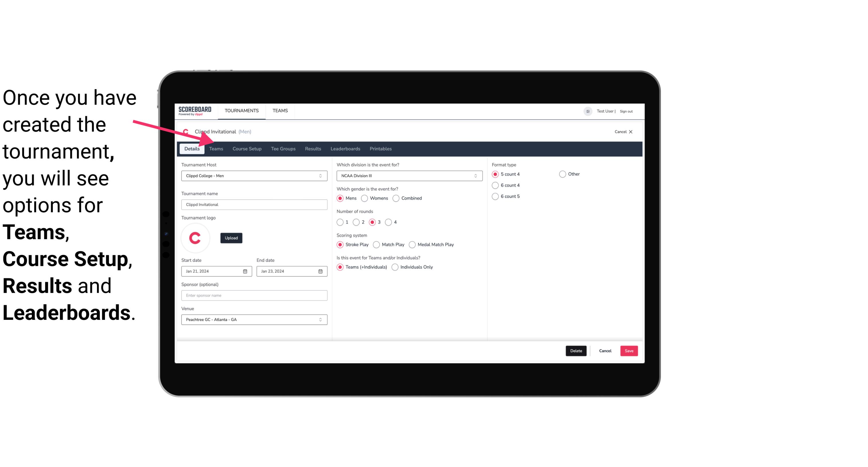Click the end date calendar icon
The image size is (868, 467).
coord(321,271)
